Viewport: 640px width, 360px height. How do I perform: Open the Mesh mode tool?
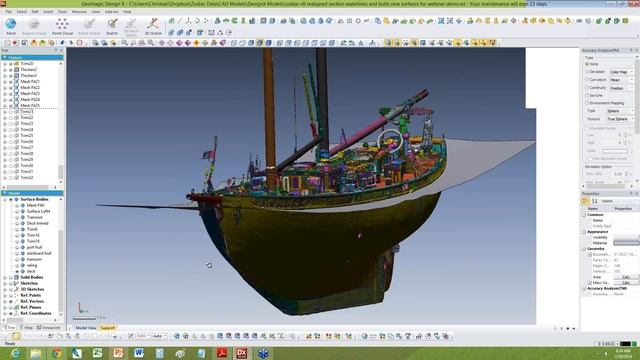pyautogui.click(x=11, y=27)
